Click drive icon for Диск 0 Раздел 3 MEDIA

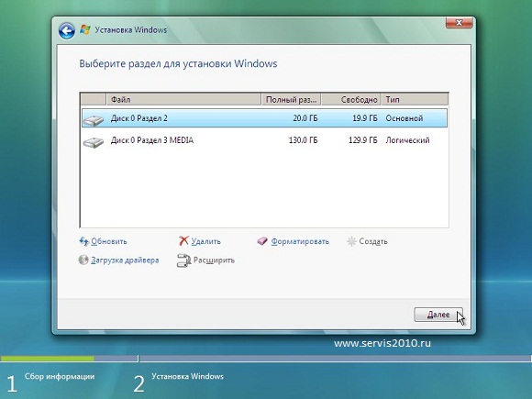click(94, 142)
